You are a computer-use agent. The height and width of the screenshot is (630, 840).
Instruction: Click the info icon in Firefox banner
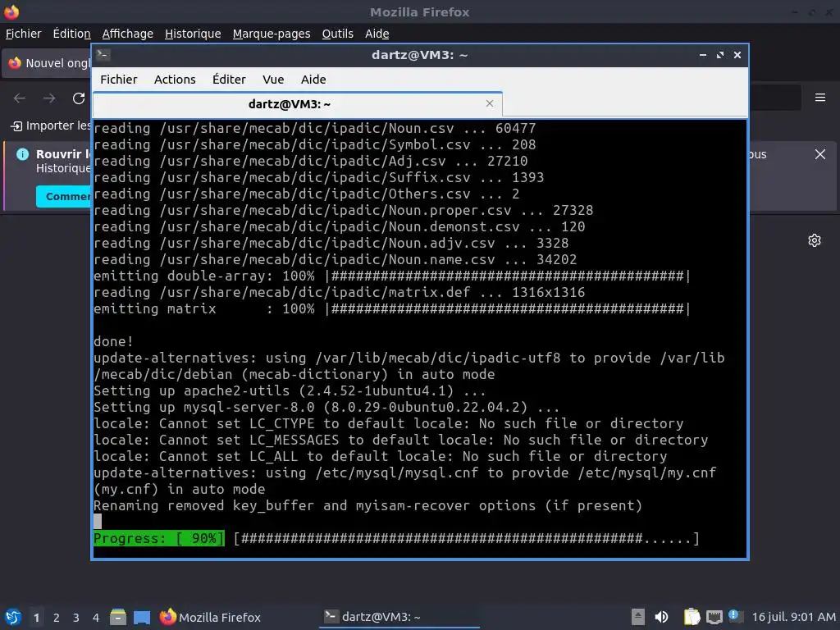(22, 154)
